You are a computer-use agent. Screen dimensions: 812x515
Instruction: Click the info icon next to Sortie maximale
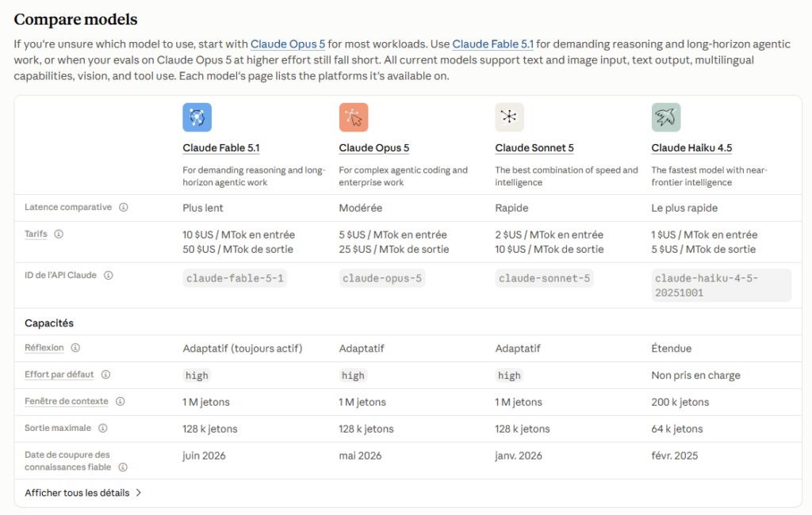pyautogui.click(x=103, y=429)
